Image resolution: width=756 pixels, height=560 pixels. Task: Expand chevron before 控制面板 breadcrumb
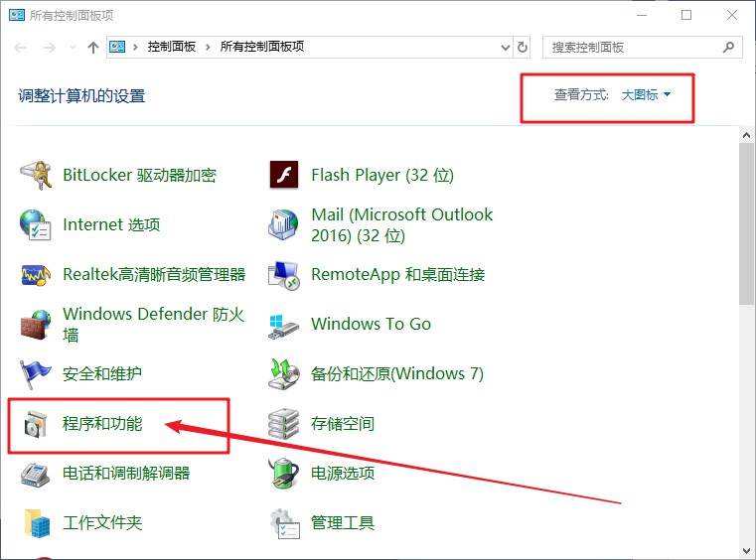135,47
